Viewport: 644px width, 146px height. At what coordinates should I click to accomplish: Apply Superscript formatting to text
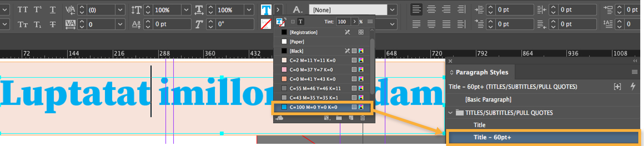point(38,10)
